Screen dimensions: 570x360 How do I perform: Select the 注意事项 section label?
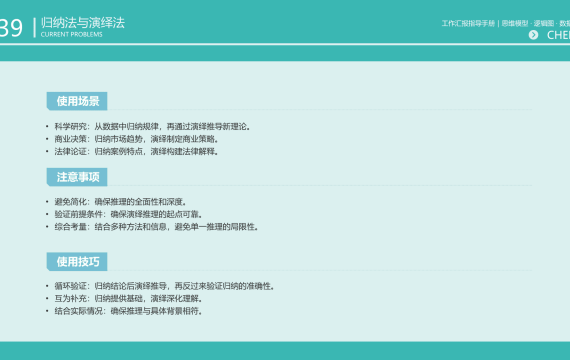pos(77,177)
